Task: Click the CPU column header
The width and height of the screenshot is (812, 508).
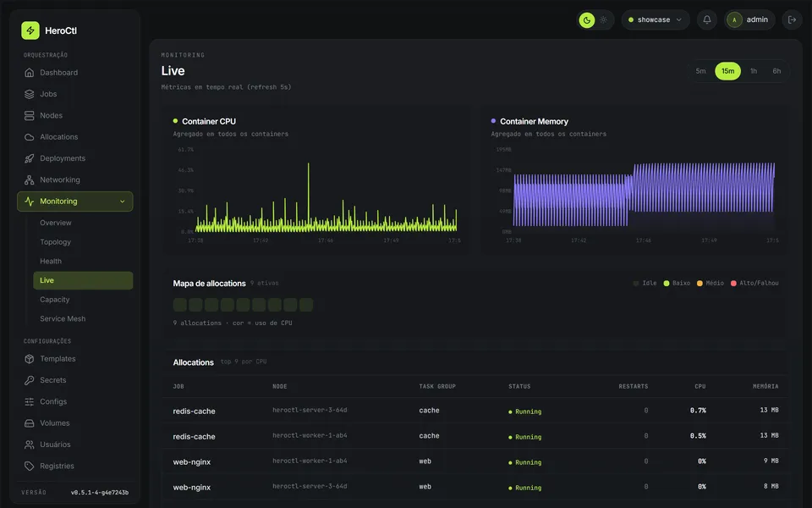Action: pos(700,387)
